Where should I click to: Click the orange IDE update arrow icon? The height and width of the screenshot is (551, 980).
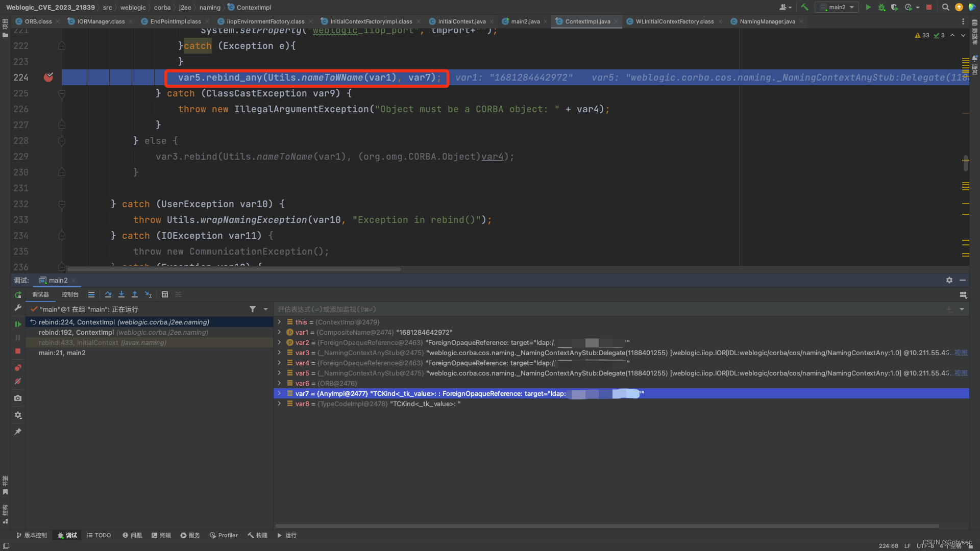point(959,7)
